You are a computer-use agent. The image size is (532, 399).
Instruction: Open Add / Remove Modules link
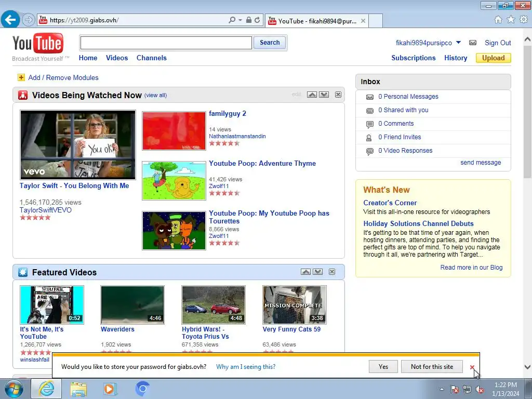(x=63, y=78)
